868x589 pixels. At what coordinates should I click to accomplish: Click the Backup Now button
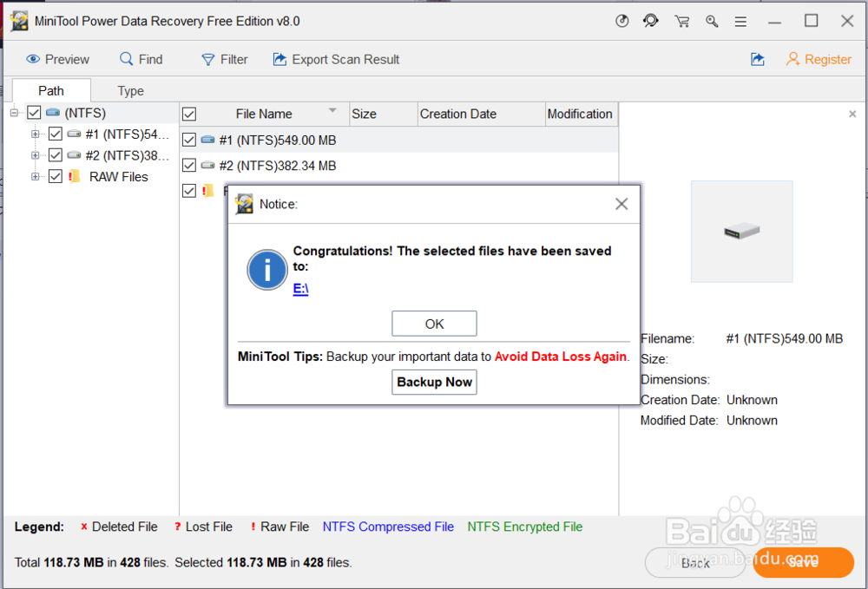(434, 383)
